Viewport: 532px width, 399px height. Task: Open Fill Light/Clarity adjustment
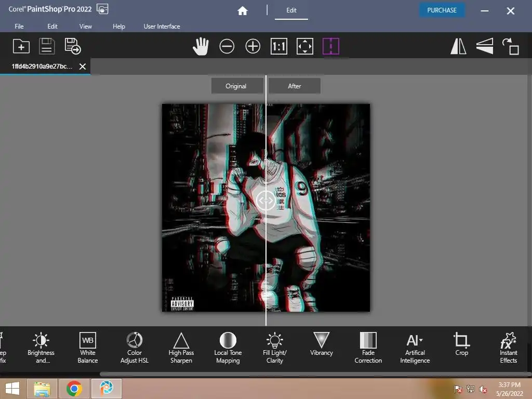[x=275, y=348]
